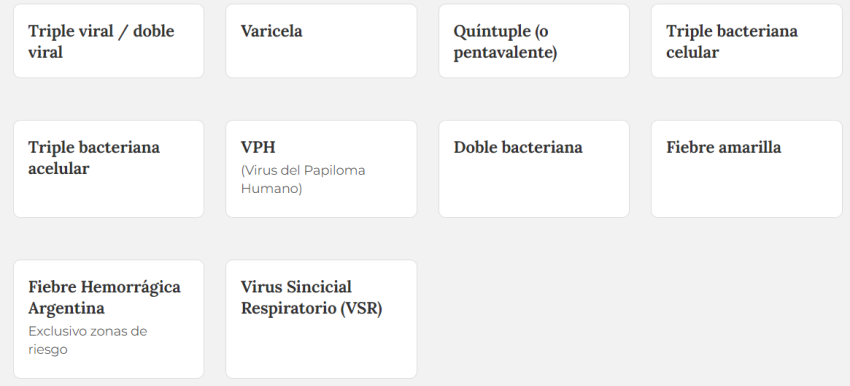Click the "Exclusivo zonas de riesgo" note

pyautogui.click(x=87, y=340)
